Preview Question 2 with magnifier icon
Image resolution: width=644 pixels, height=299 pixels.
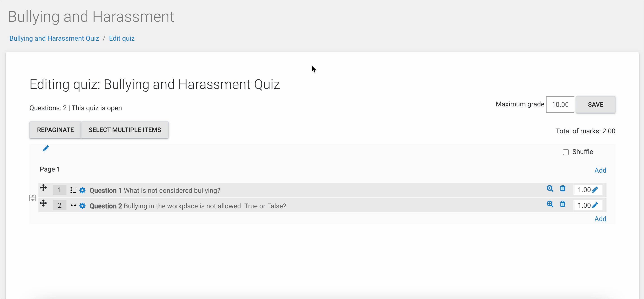click(x=550, y=204)
